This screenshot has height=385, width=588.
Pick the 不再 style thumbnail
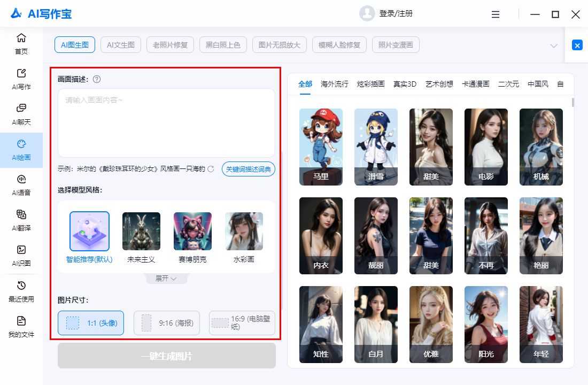[x=486, y=236]
